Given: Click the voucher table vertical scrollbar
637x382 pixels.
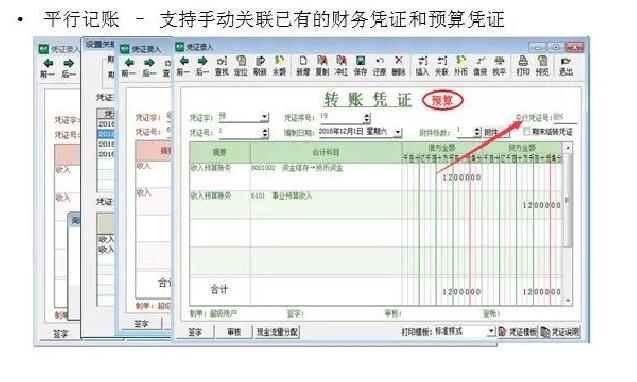Looking at the screenshot, I should click(x=568, y=224).
